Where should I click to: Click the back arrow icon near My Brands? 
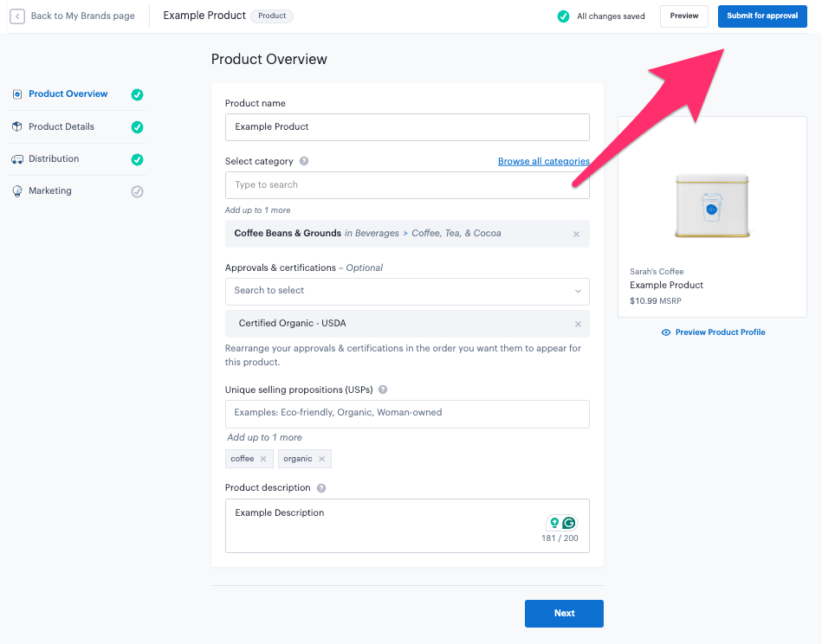(17, 16)
